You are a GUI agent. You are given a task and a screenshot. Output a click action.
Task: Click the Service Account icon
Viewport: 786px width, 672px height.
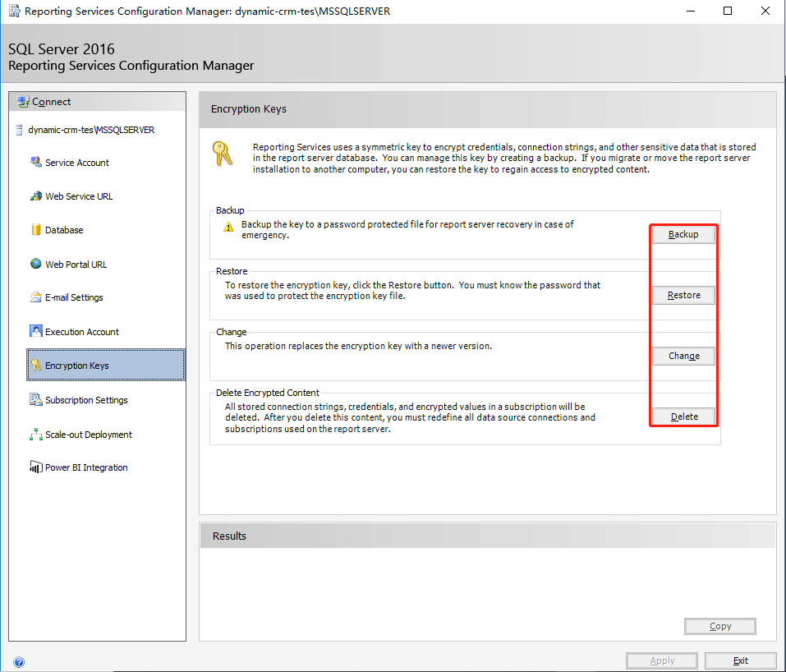(x=36, y=162)
